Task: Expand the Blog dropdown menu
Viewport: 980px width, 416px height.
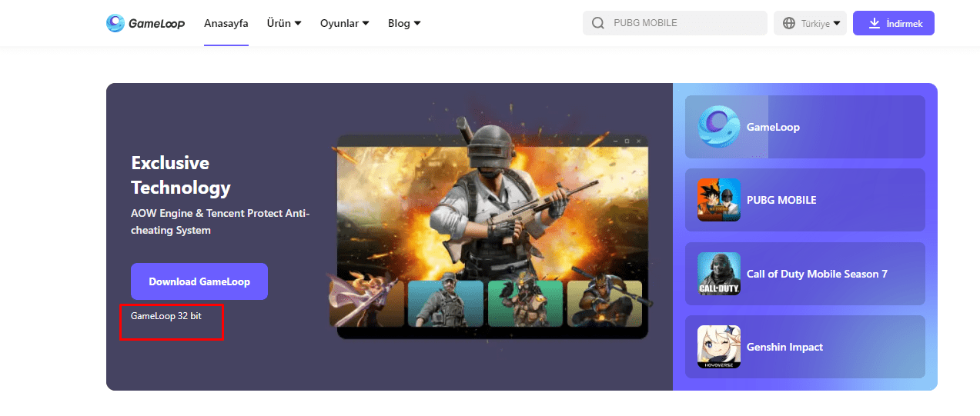Action: pyautogui.click(x=404, y=23)
